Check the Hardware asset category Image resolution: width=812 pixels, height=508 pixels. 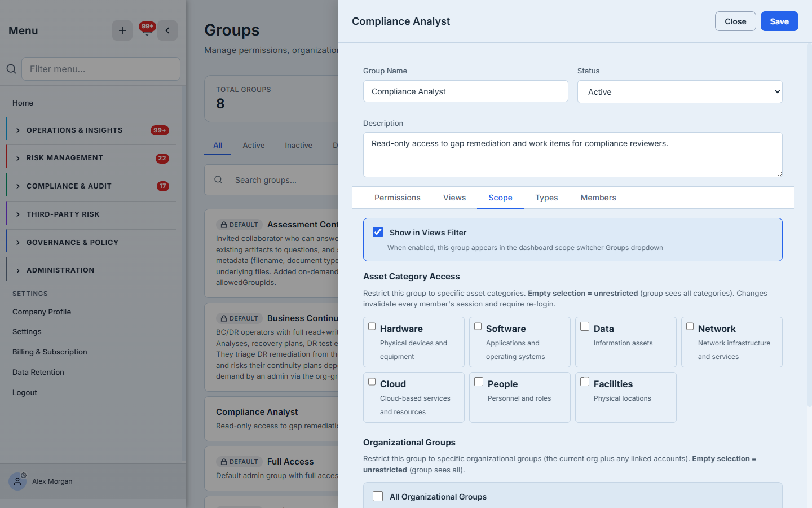pos(372,326)
